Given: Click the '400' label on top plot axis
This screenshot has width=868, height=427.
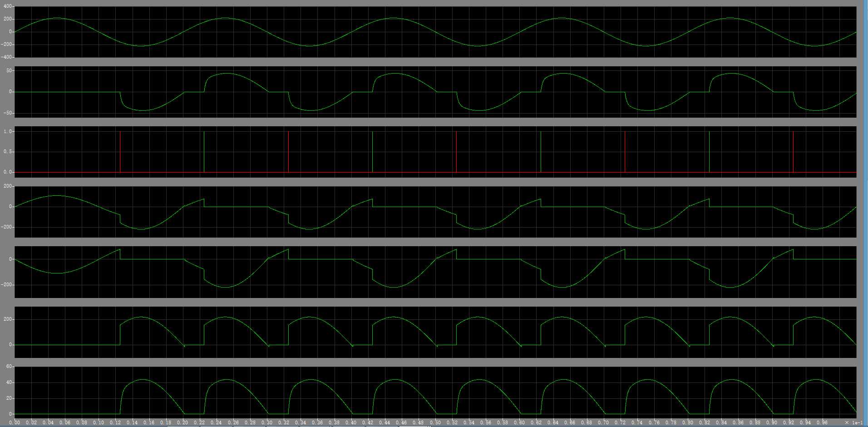Looking at the screenshot, I should 7,6.
